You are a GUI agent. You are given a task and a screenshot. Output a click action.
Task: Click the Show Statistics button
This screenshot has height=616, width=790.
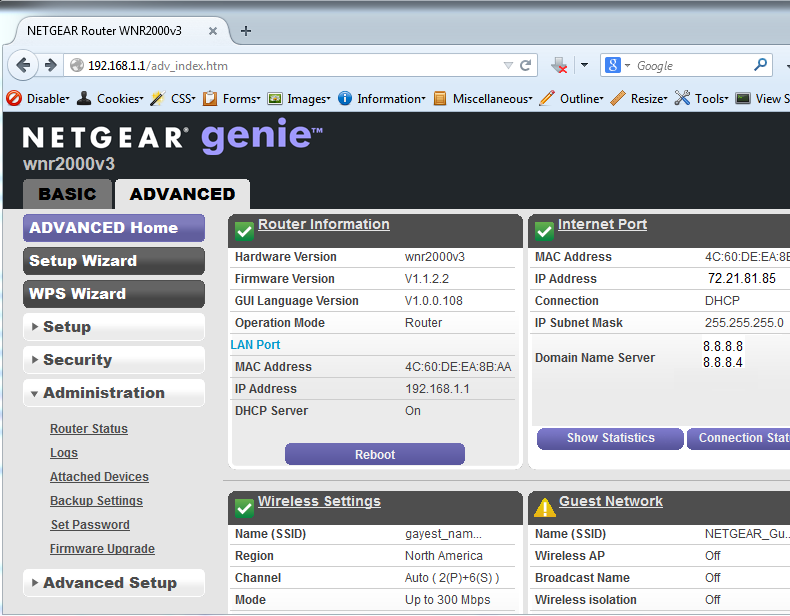tap(610, 438)
